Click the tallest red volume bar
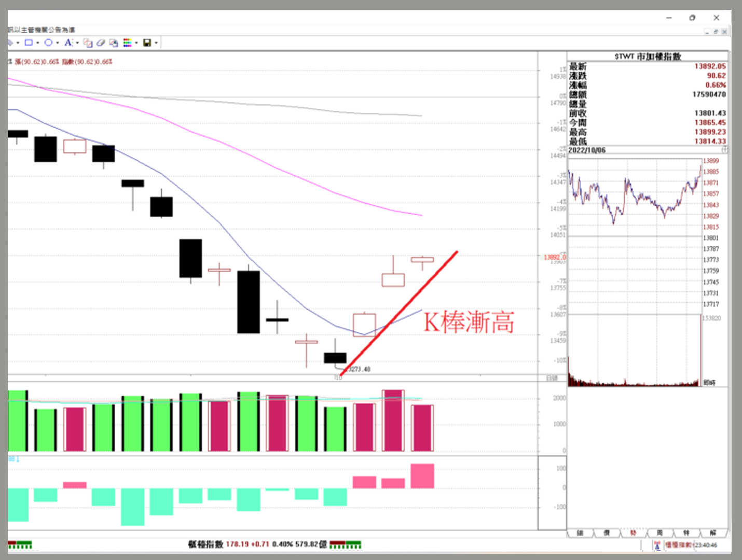Screen dimensions: 742x560 click(393, 421)
